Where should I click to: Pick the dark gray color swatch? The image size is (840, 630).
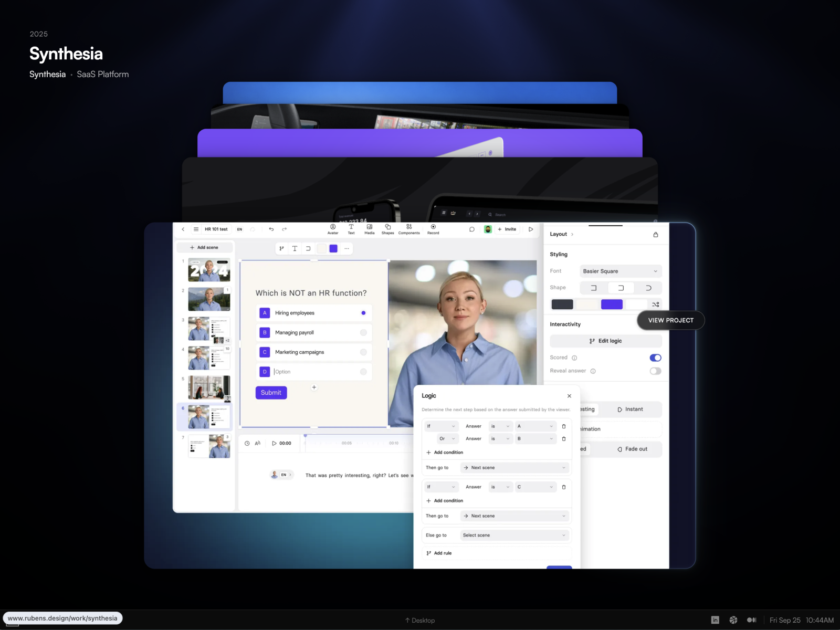point(562,304)
